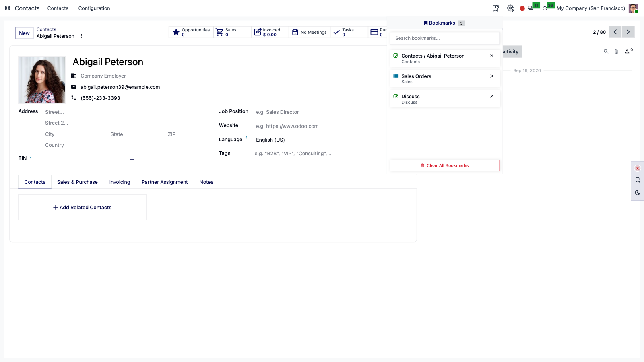This screenshot has height=362, width=644.
Task: Open the debug settings gear icon
Action: click(x=510, y=8)
